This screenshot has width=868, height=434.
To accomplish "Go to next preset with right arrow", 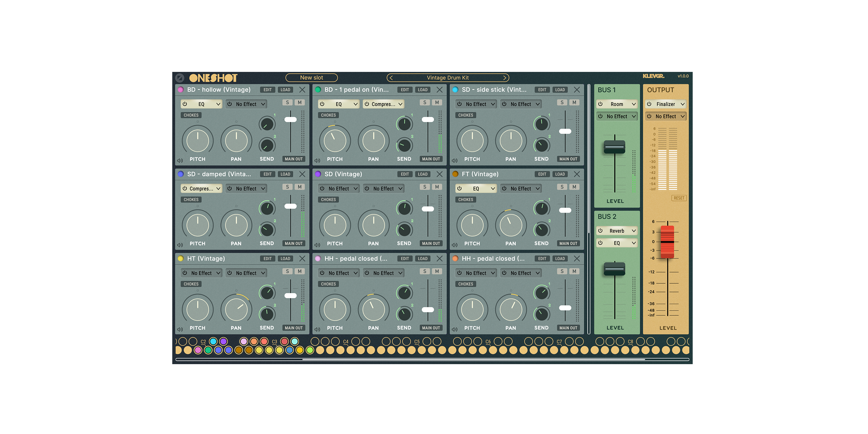I will [505, 78].
